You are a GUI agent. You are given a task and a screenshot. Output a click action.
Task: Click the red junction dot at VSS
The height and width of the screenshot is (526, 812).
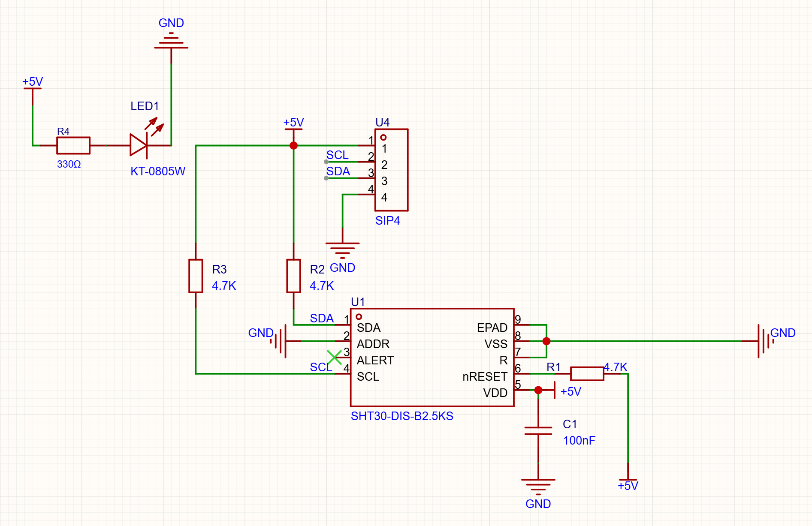(546, 341)
